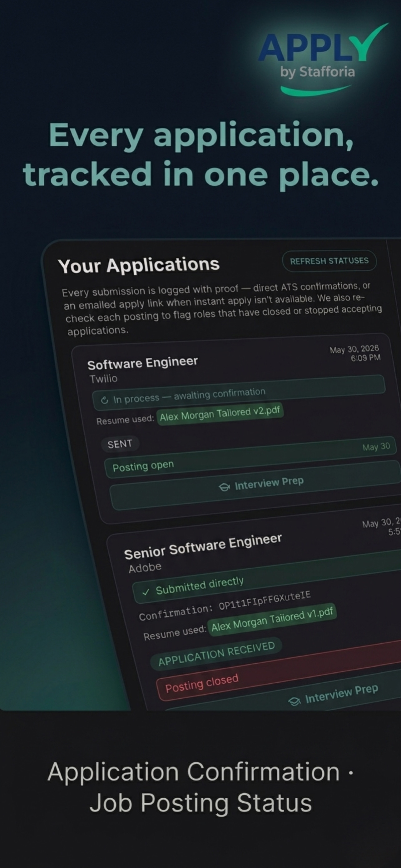Select confirmation code OP1t1FIpFFGXuteIE
Screen dimensions: 401x868
point(265,601)
